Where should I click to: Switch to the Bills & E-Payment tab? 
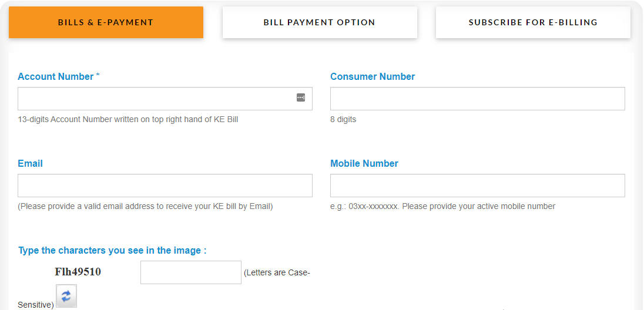point(106,22)
